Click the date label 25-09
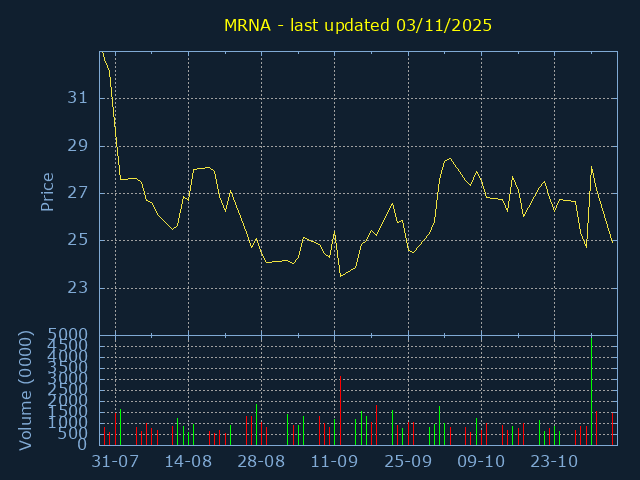640x480 pixels. (x=408, y=462)
